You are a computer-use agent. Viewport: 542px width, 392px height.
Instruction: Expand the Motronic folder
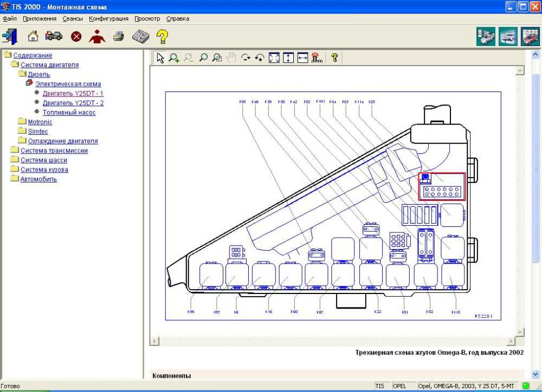(40, 122)
